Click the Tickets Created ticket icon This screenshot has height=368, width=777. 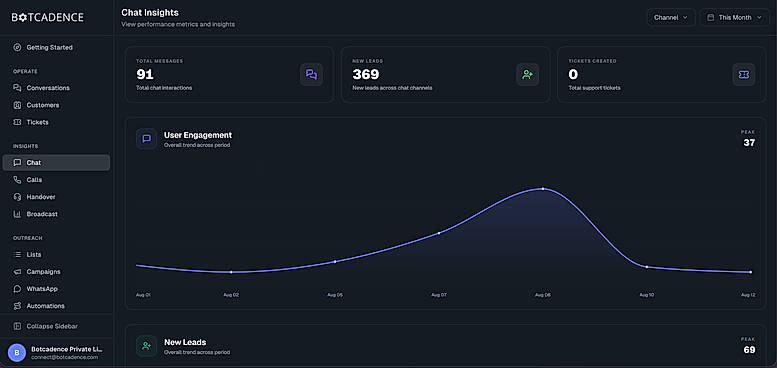[743, 75]
